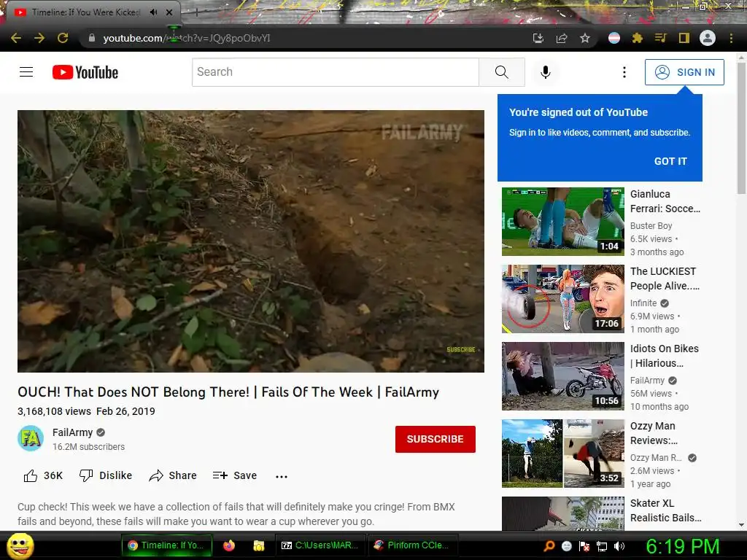The image size is (747, 560).
Task: Open FailArmy channel name link
Action: 72,432
